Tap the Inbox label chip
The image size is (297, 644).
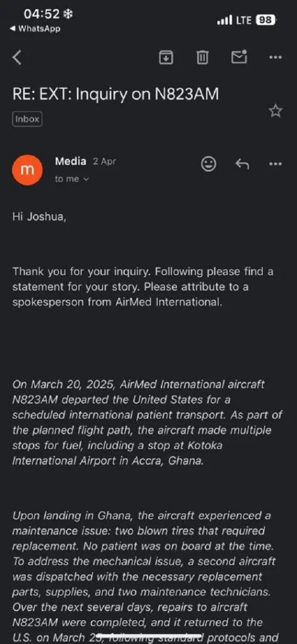pos(27,119)
